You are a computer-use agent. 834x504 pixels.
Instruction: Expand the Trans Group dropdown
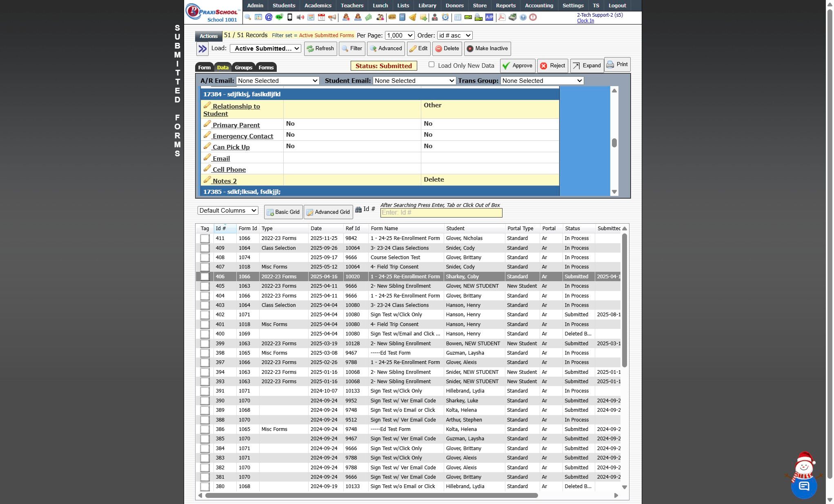point(542,81)
